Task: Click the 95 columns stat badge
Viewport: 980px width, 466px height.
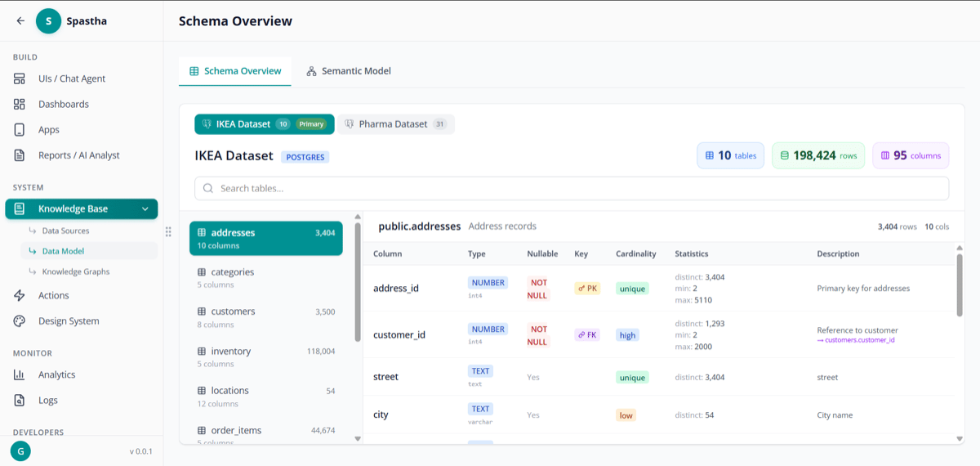Action: pos(911,155)
